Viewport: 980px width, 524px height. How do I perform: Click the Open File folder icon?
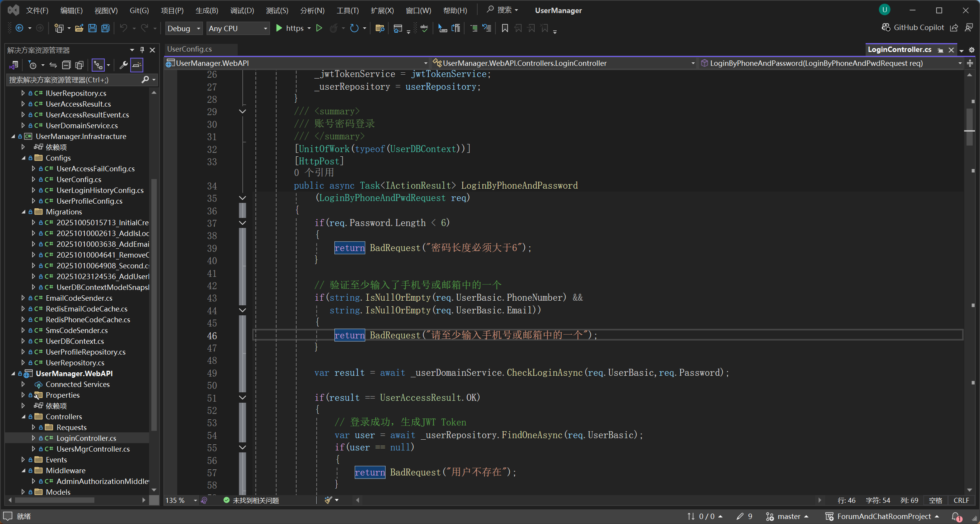click(x=79, y=28)
